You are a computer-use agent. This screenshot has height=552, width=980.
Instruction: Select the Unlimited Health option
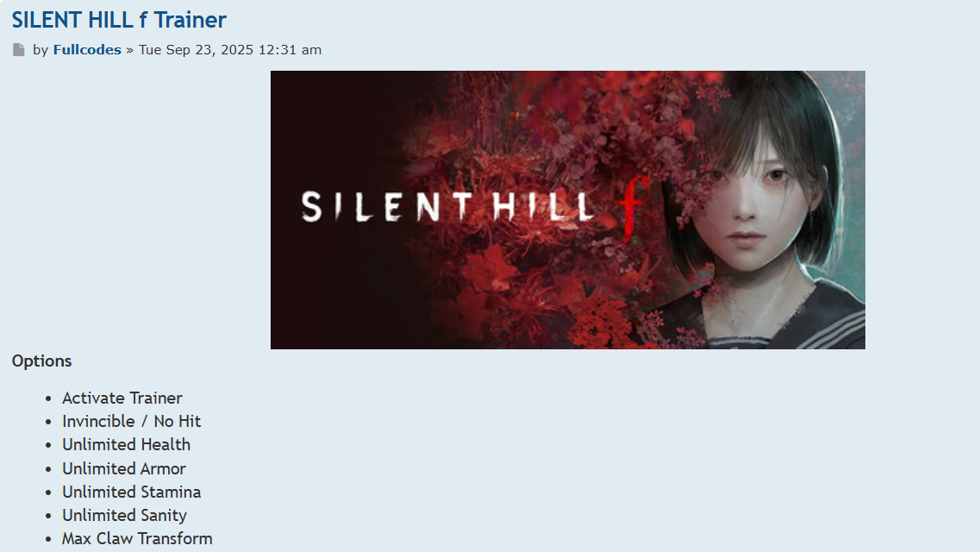[x=126, y=444]
